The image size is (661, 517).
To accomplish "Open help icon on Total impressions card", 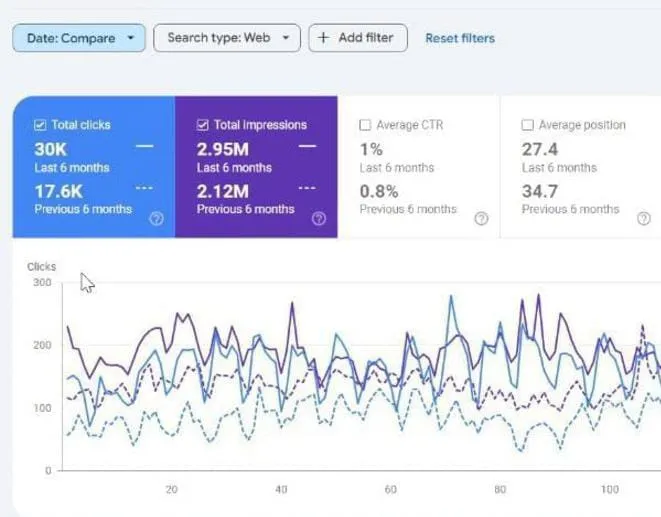I will [319, 218].
